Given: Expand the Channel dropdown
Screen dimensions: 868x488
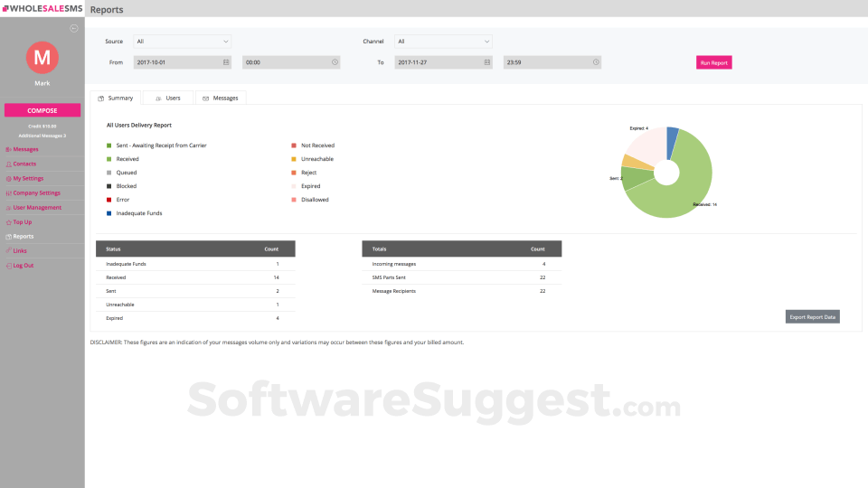Looking at the screenshot, I should point(443,41).
